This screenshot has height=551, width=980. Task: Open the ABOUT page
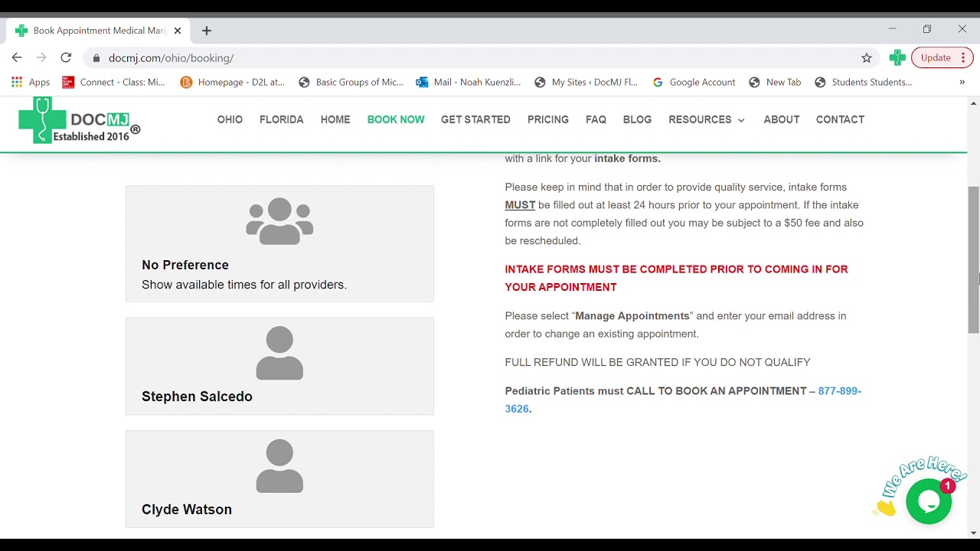[782, 119]
